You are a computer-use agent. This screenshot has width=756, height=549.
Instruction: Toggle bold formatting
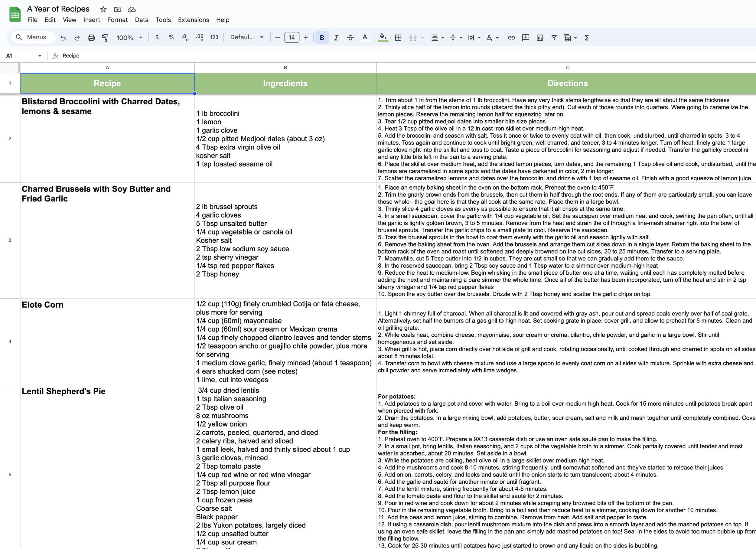coord(322,38)
